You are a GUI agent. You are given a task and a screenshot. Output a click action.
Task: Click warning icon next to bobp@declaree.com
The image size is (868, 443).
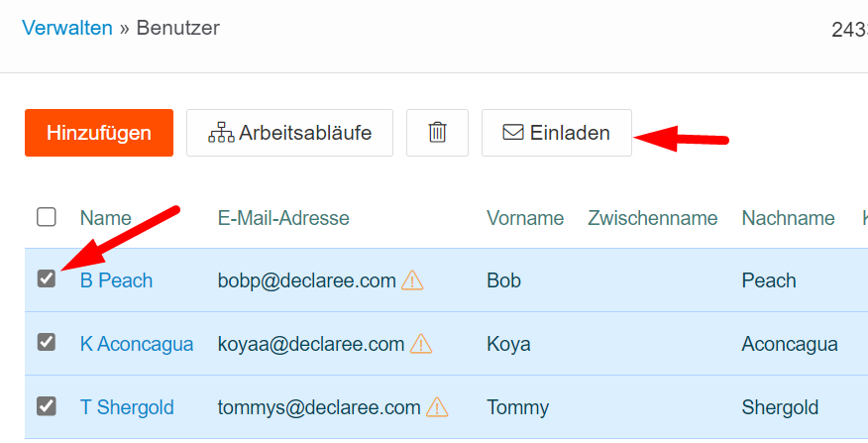click(413, 280)
